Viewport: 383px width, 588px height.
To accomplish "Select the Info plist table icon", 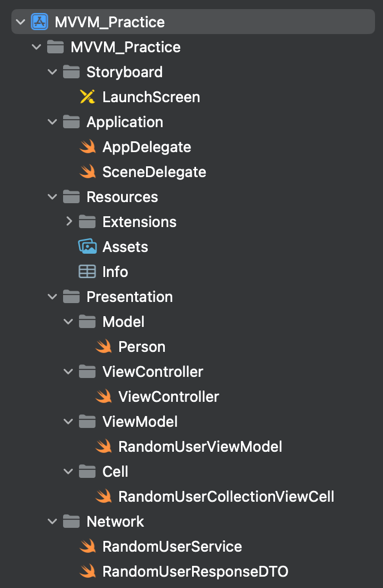I will [87, 271].
